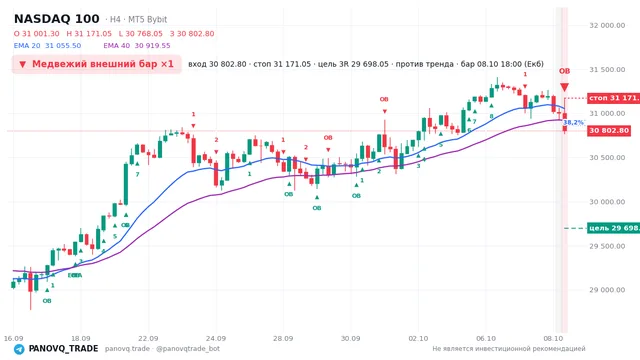Click the '30 500.00' price axis label
The width and height of the screenshot is (640, 360).
click(x=607, y=158)
